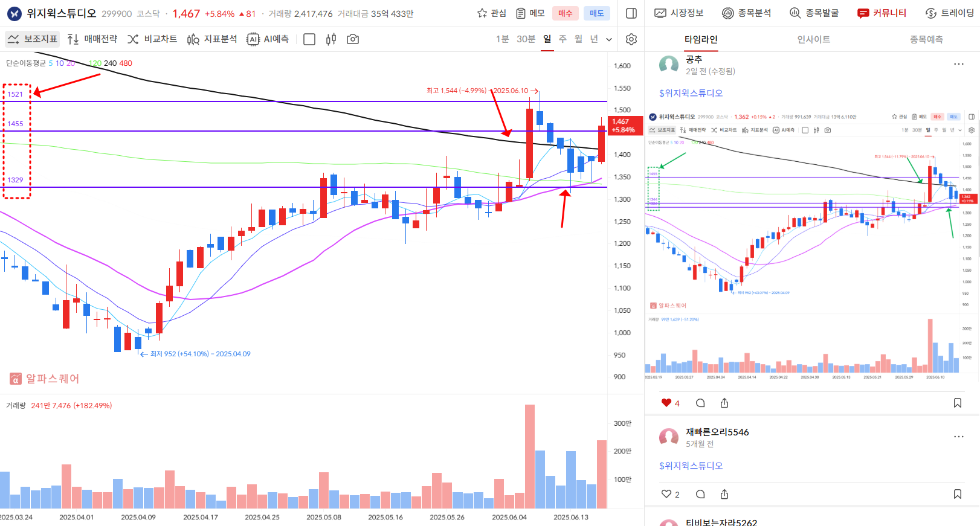Open chart settings gear icon
Image resolution: width=980 pixels, height=526 pixels.
click(631, 39)
